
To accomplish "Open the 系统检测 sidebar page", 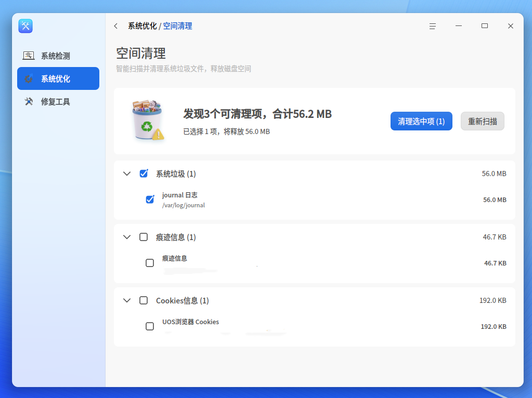I will point(58,56).
